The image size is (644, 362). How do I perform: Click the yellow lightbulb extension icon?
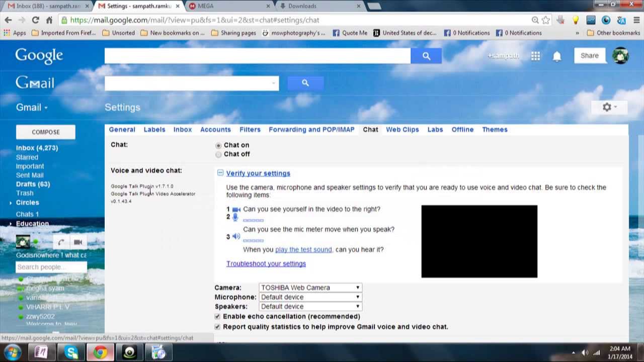[x=576, y=20]
